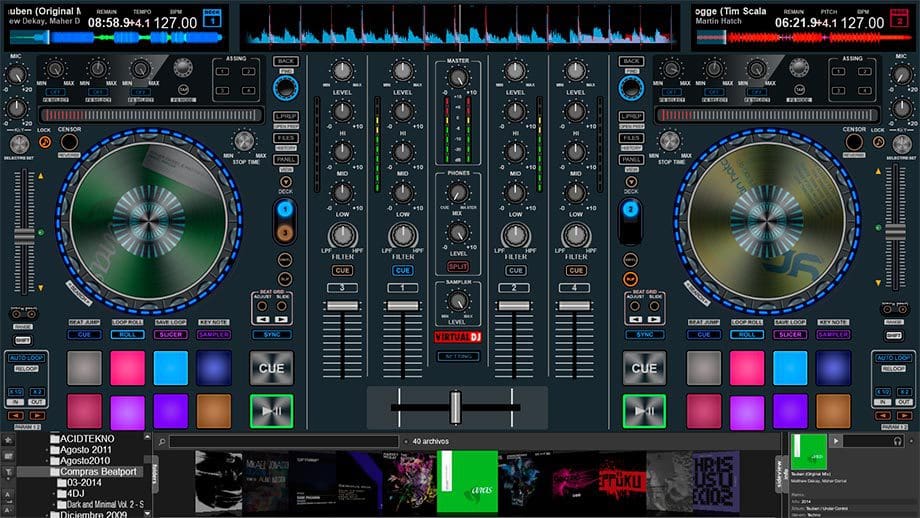This screenshot has width=920, height=518.
Task: Click channel 1 volume fader cap
Action: click(x=402, y=306)
